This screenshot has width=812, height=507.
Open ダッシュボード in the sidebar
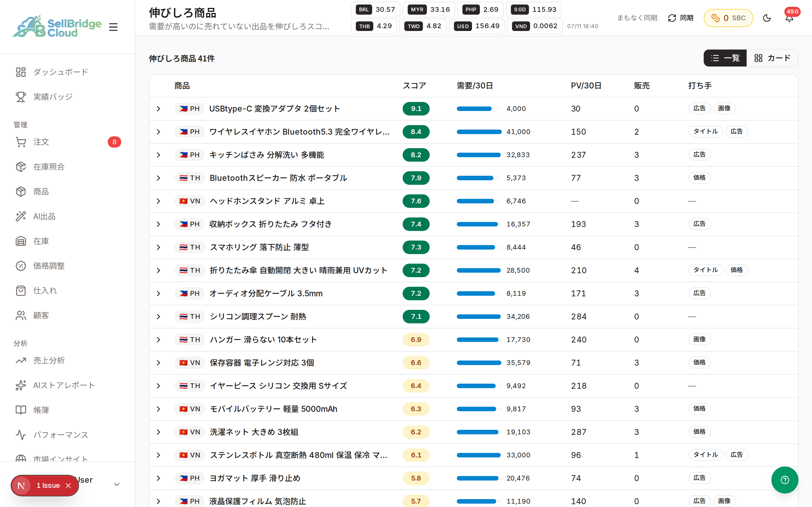(67, 72)
